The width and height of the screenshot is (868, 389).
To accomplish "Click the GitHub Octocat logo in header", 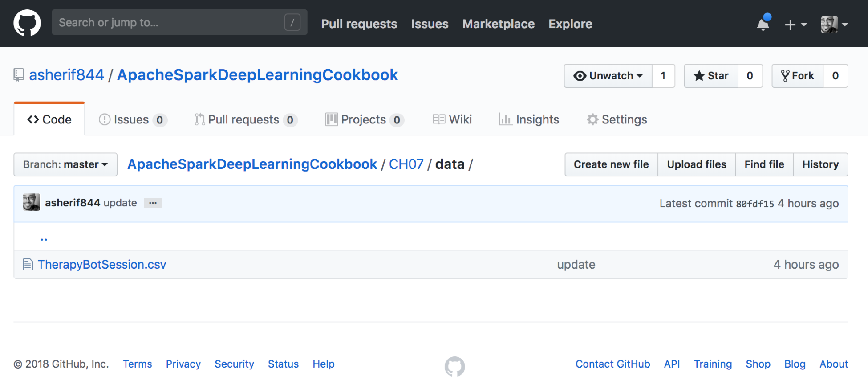I will click(x=27, y=23).
